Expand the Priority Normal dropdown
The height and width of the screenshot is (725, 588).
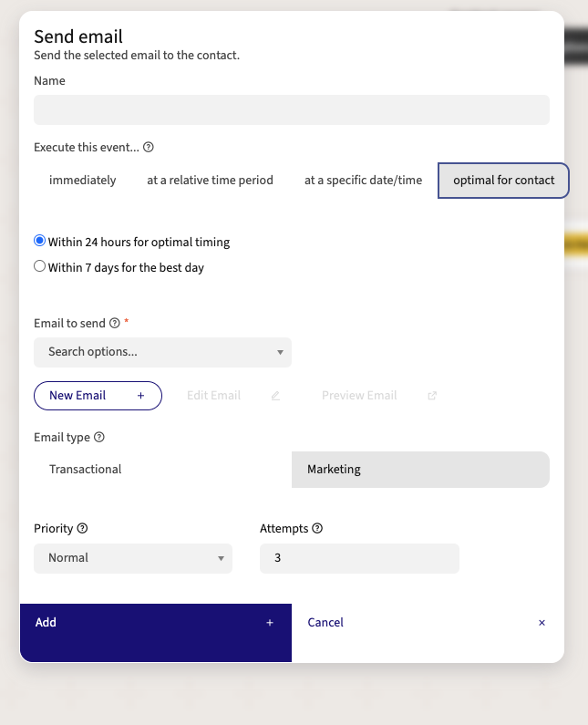tap(133, 558)
